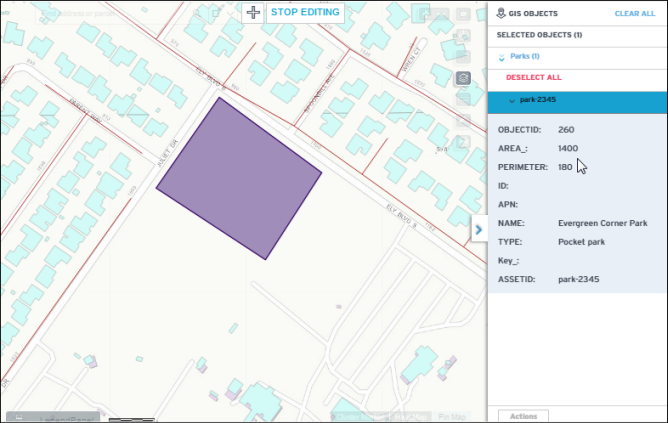Click the AREA_ value 1400
This screenshot has height=423, width=668.
[x=567, y=148]
